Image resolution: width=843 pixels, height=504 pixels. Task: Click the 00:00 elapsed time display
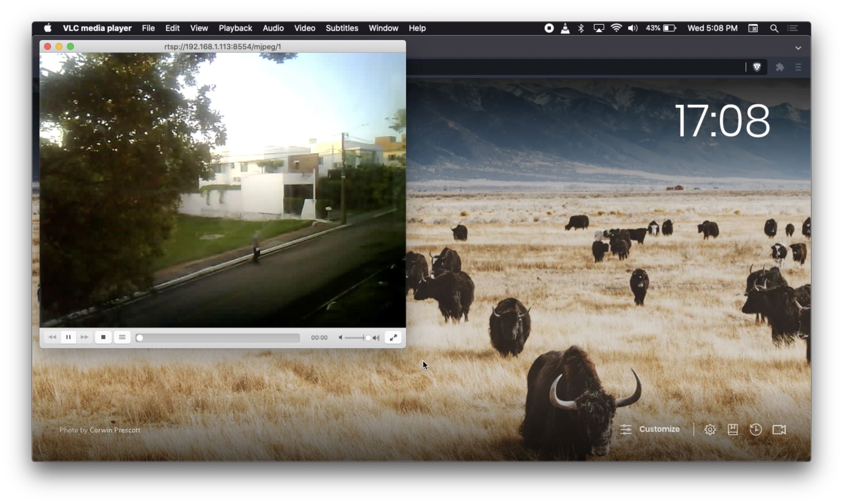point(319,338)
